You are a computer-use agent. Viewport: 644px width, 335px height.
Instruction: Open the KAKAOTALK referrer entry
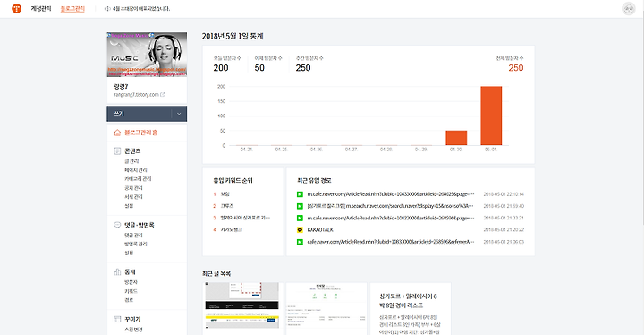(320, 230)
